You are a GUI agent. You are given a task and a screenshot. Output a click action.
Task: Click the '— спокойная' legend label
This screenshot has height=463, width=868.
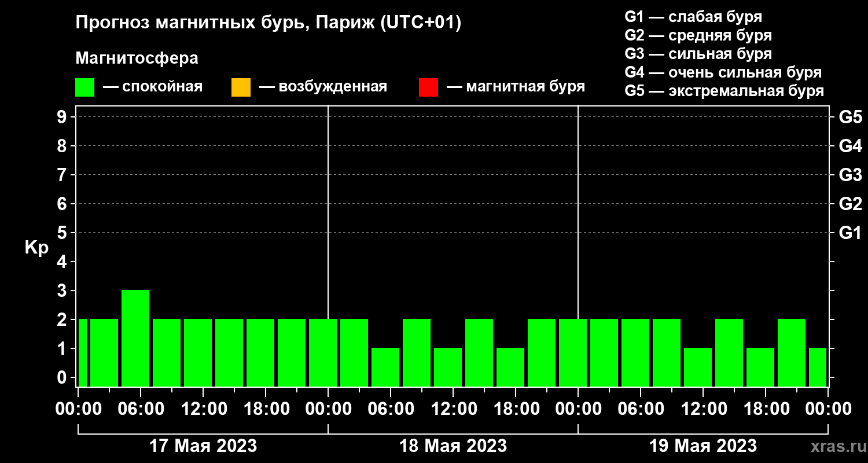click(x=153, y=87)
